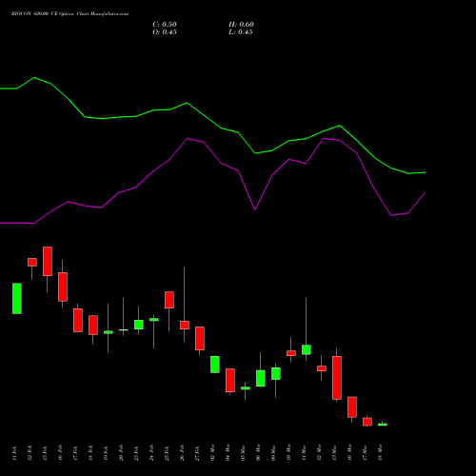This screenshot has width=476, height=476.
Task: Click the red candlestick above 13 Feb
Action: click(48, 261)
